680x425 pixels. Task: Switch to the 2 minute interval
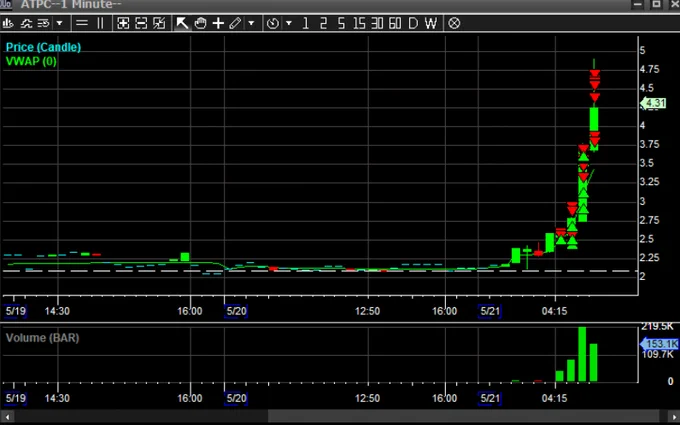[x=324, y=23]
